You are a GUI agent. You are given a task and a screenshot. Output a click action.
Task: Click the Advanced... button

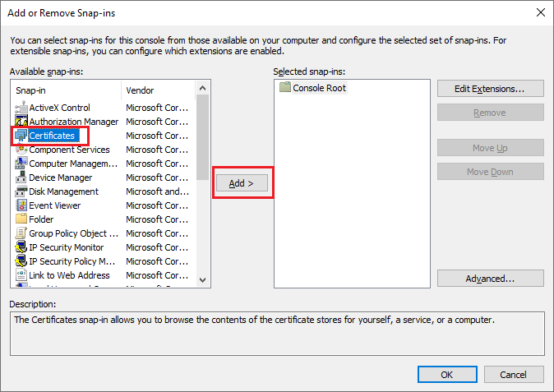pyautogui.click(x=490, y=279)
